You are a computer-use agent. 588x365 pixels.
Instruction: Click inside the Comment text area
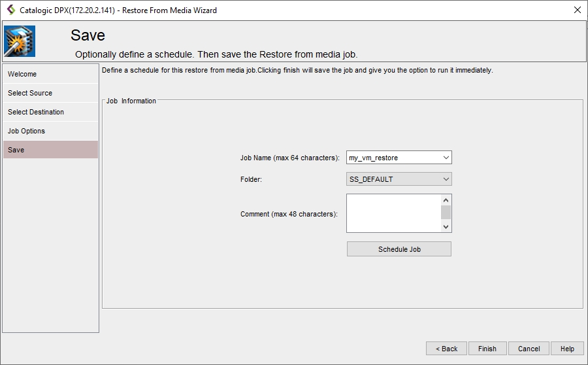[393, 213]
